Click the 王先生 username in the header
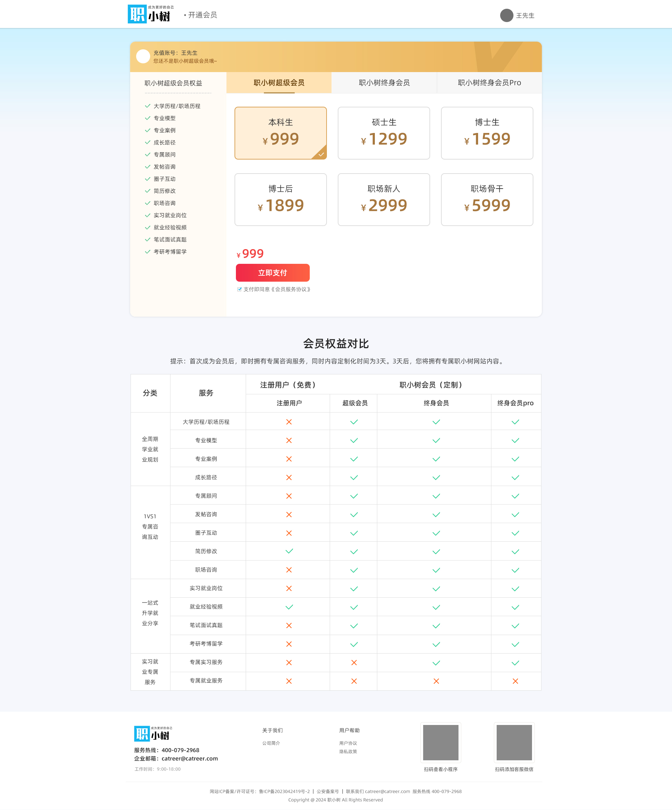The height and width of the screenshot is (810, 672). [525, 15]
